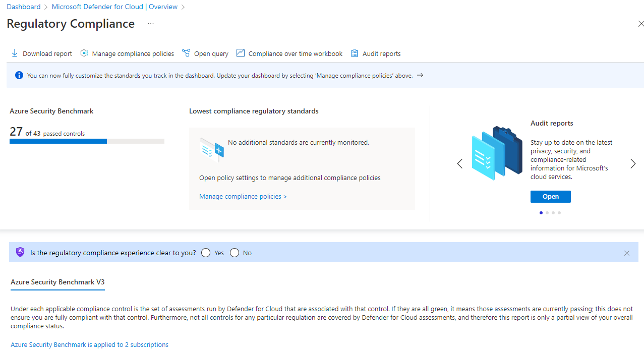Image resolution: width=644 pixels, height=353 pixels.
Task: Open the applied to 2 subscriptions link
Action: point(89,345)
